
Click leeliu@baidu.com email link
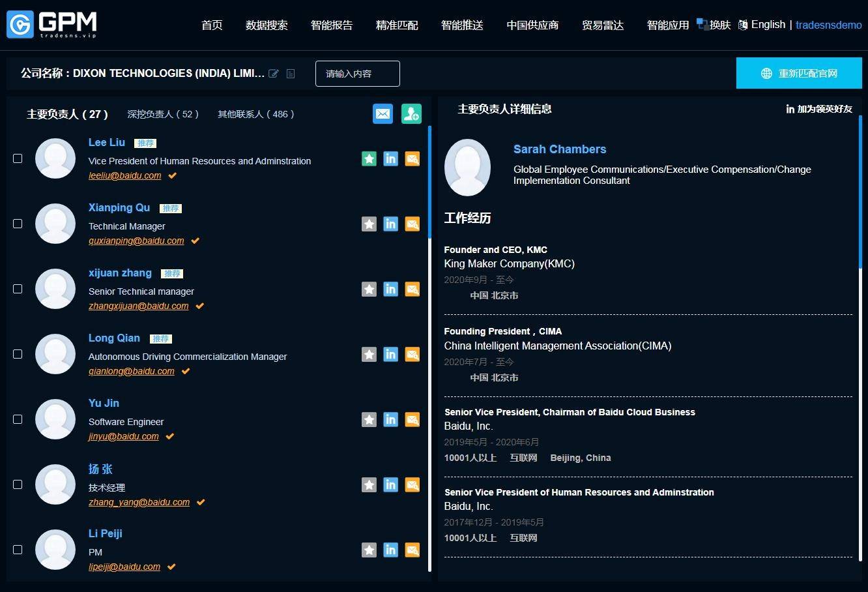point(125,176)
